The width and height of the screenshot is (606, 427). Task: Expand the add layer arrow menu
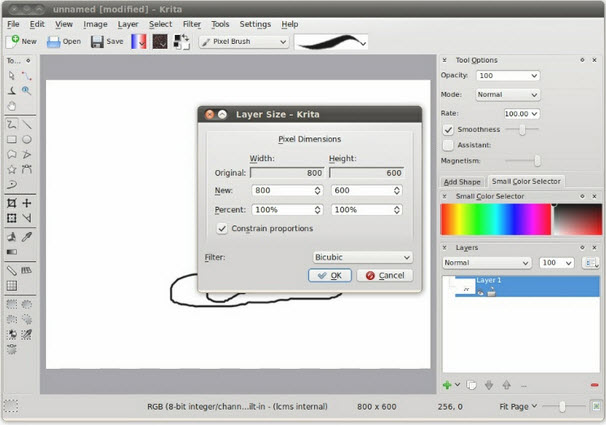coord(458,385)
